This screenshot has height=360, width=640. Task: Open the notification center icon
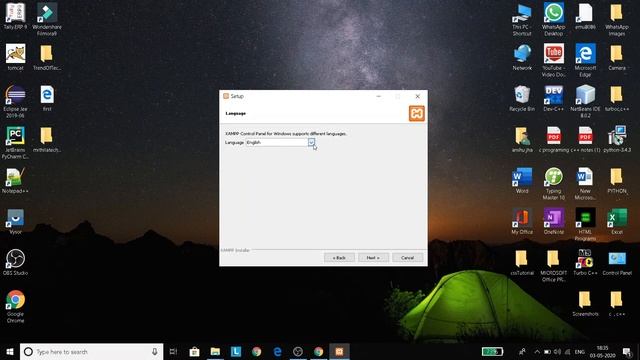627,352
